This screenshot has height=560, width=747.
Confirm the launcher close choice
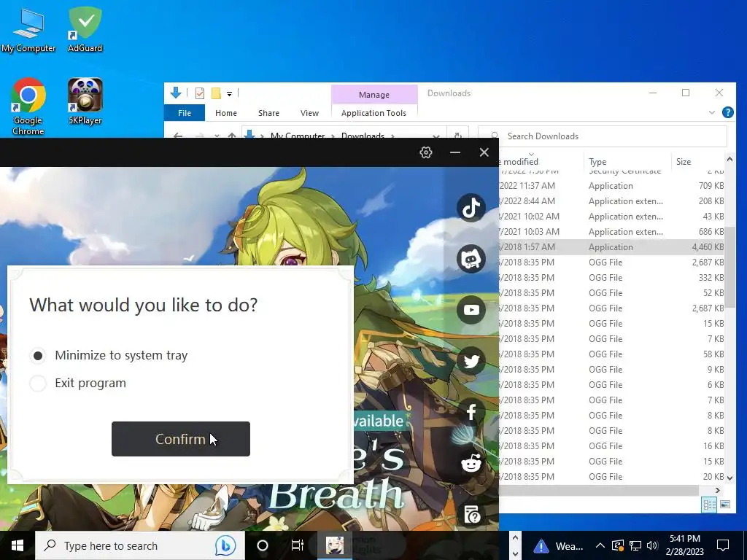pyautogui.click(x=181, y=439)
